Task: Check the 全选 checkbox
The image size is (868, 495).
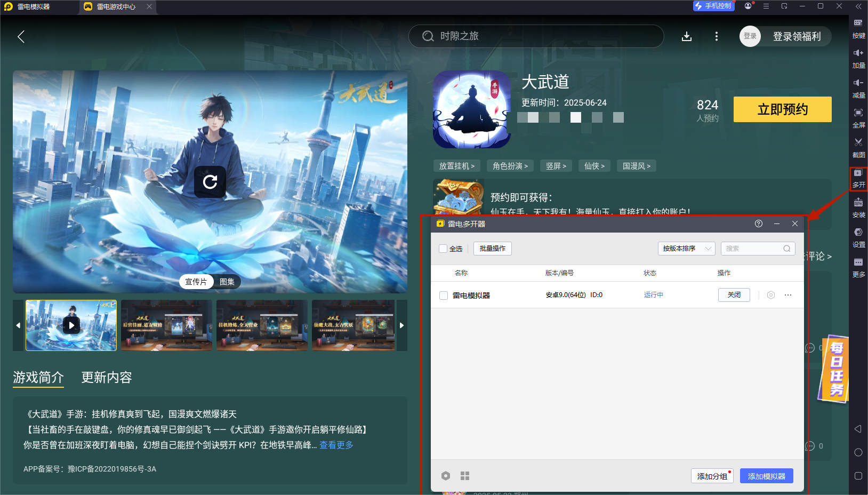Action: (443, 249)
